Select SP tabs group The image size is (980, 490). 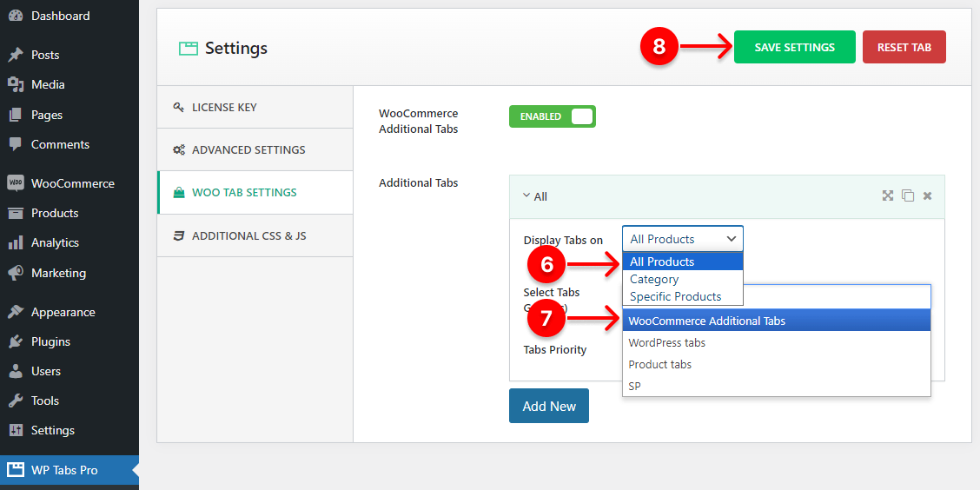tap(777, 387)
